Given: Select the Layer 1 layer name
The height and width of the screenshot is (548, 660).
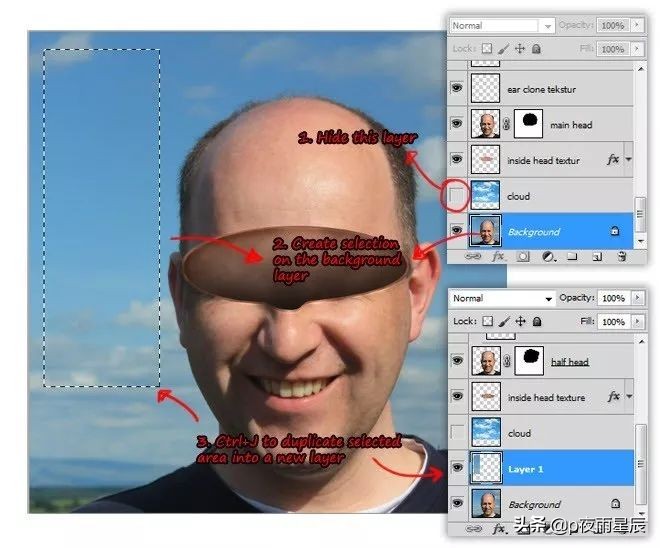Looking at the screenshot, I should click(526, 468).
